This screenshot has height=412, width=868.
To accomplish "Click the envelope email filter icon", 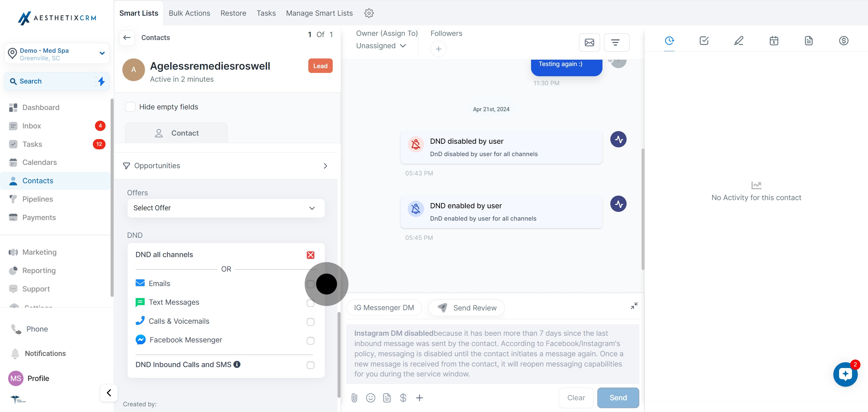I will pos(589,42).
